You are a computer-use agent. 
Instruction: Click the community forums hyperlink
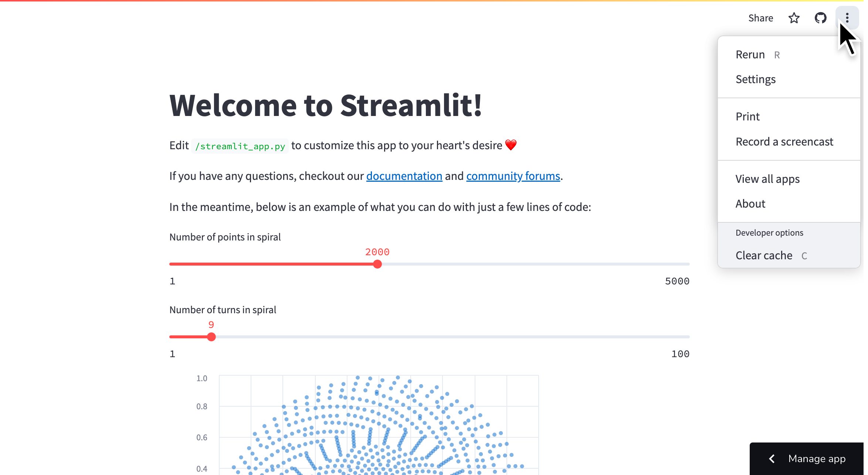click(513, 176)
